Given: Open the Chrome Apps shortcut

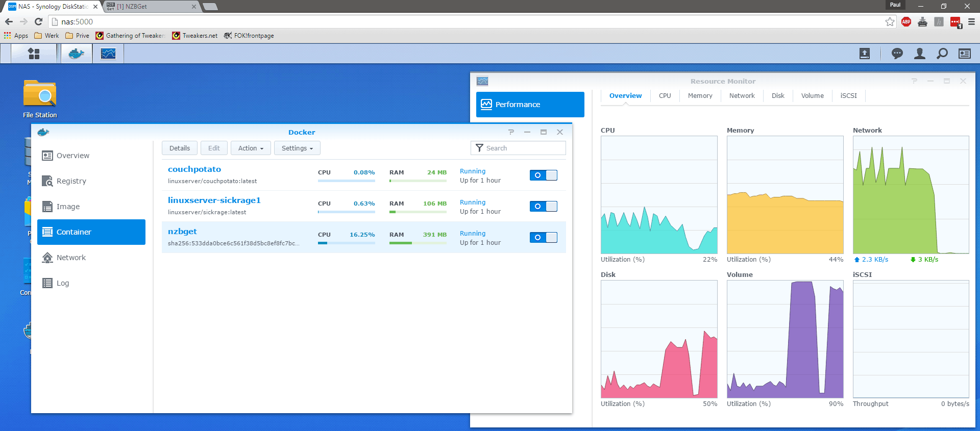Looking at the screenshot, I should click(x=16, y=36).
